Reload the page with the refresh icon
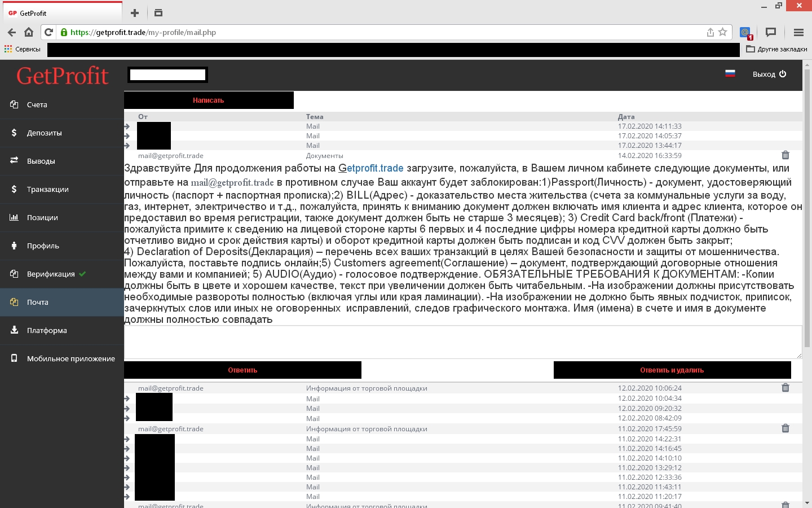This screenshot has height=508, width=812. point(49,32)
